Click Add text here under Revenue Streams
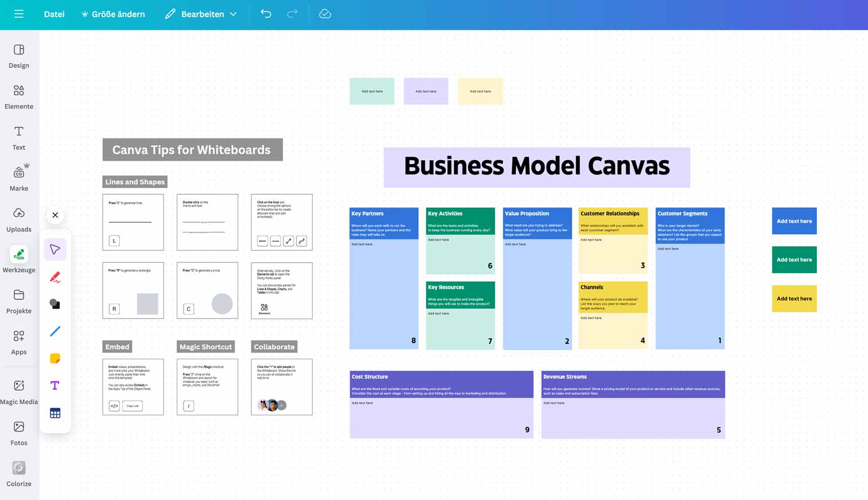 (x=554, y=403)
